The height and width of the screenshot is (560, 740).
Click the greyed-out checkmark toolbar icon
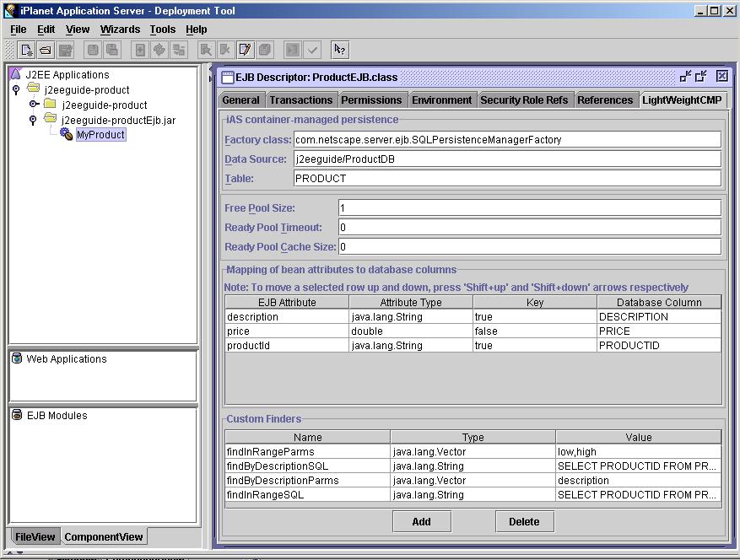312,50
